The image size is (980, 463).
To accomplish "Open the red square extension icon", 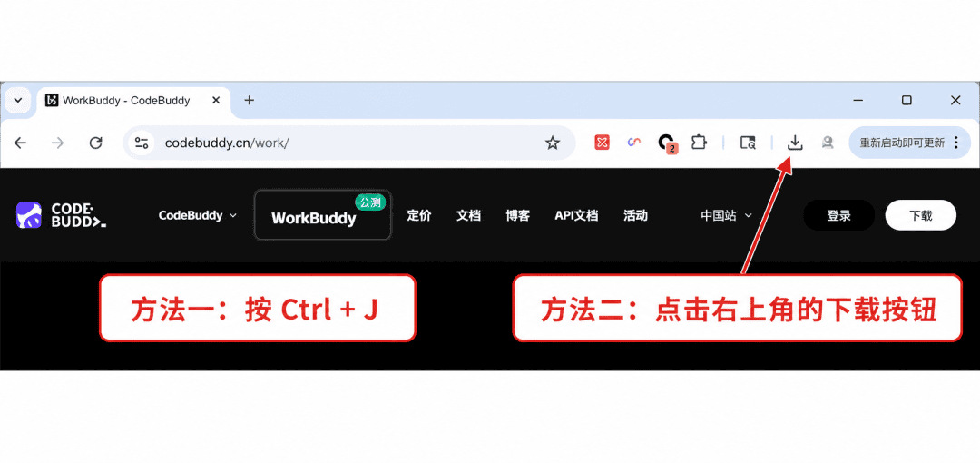I will pos(602,143).
